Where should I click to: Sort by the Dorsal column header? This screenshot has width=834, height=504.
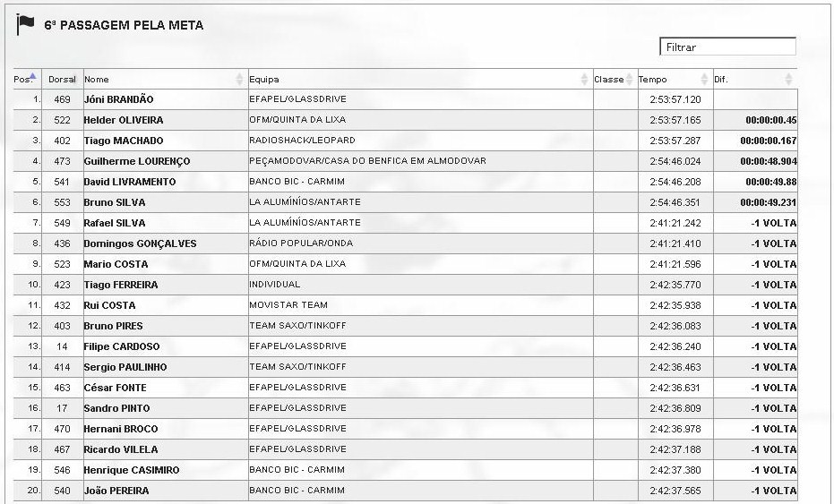tap(62, 80)
